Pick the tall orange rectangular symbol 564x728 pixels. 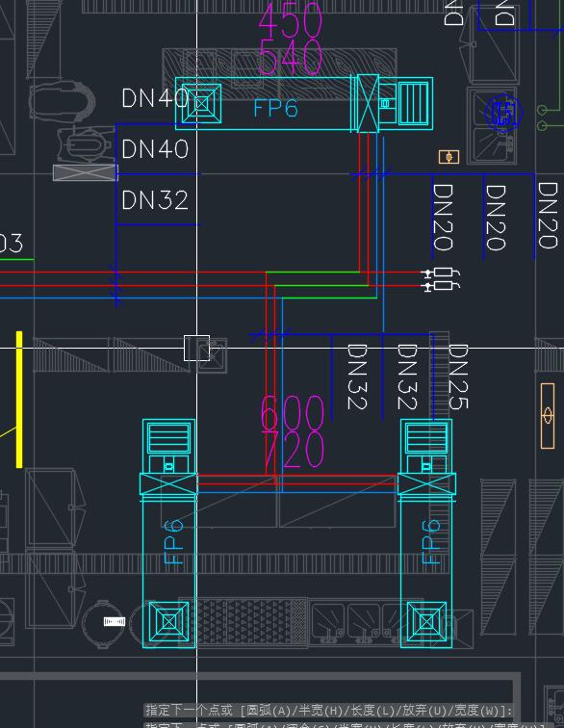click(548, 416)
